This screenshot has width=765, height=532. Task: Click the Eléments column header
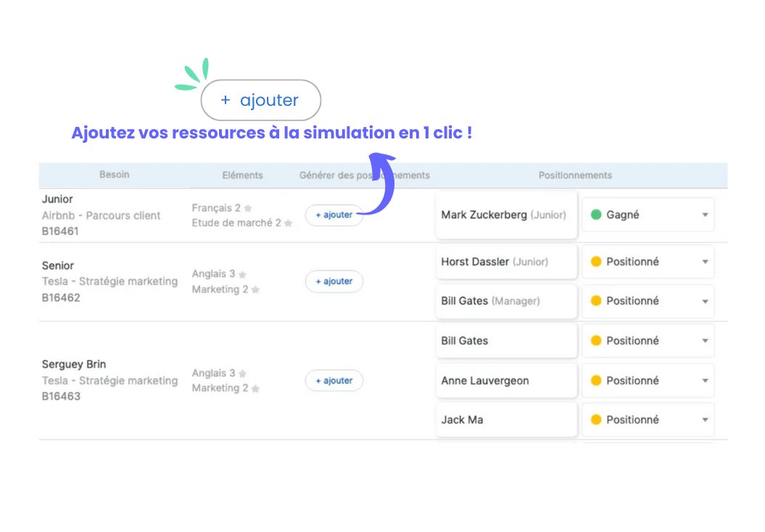coord(242,175)
